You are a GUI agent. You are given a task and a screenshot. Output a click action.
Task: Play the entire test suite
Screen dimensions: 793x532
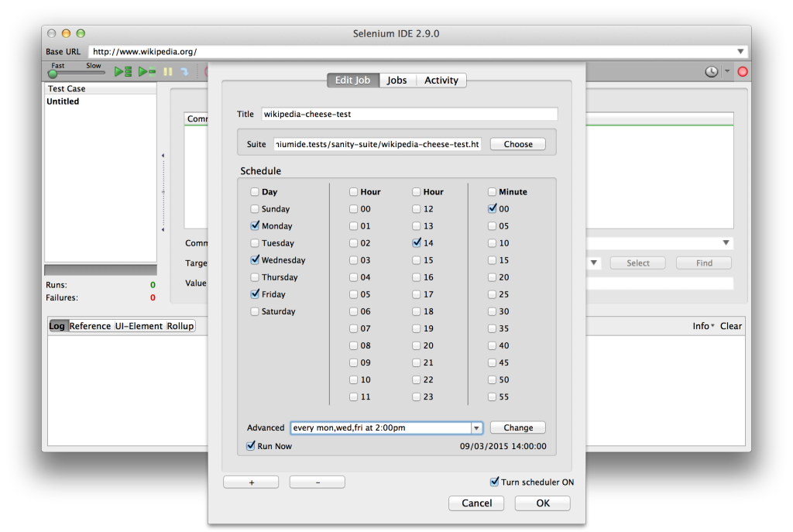[122, 72]
